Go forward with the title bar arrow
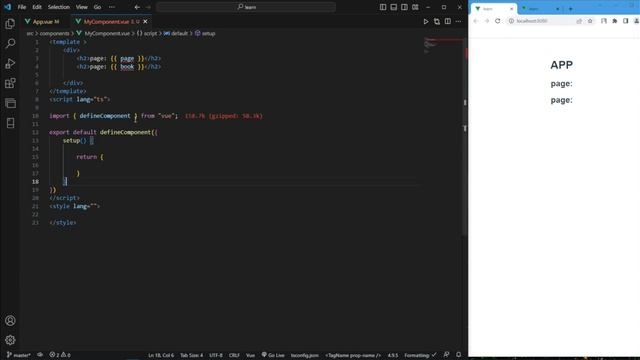Viewport: 640px width, 360px height. pos(148,7)
